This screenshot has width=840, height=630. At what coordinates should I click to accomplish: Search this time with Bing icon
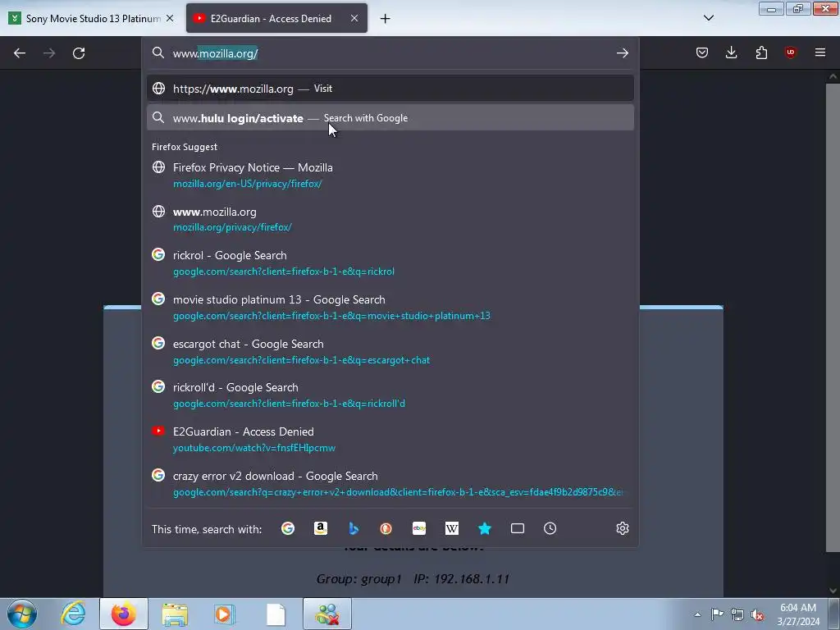pos(353,529)
